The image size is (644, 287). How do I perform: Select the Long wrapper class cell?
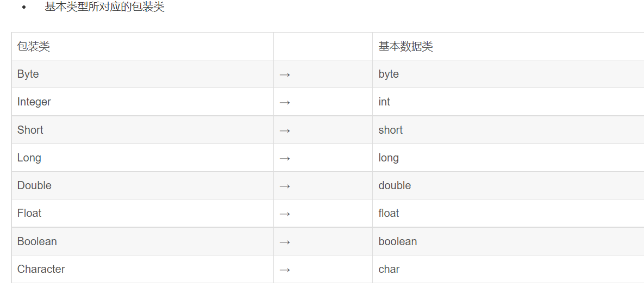point(142,158)
